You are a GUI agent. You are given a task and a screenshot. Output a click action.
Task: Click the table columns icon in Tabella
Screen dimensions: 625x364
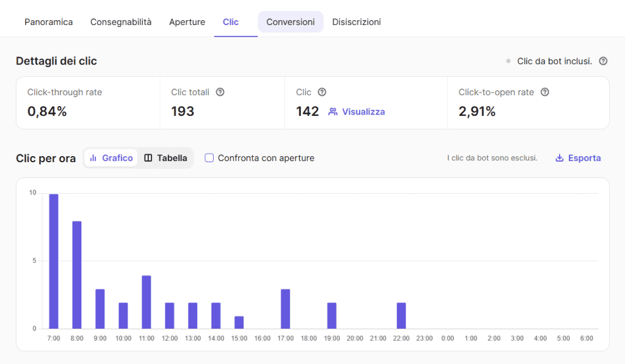[x=148, y=158]
